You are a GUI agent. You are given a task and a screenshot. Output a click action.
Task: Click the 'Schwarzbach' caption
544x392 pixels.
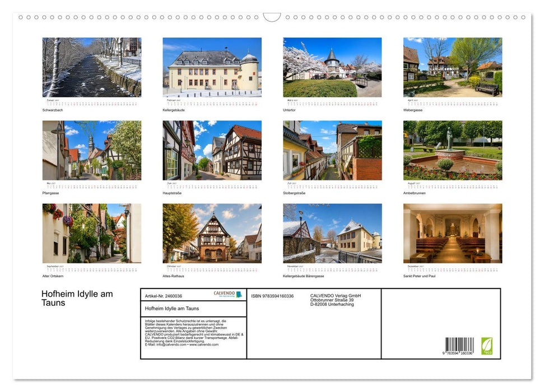point(53,110)
